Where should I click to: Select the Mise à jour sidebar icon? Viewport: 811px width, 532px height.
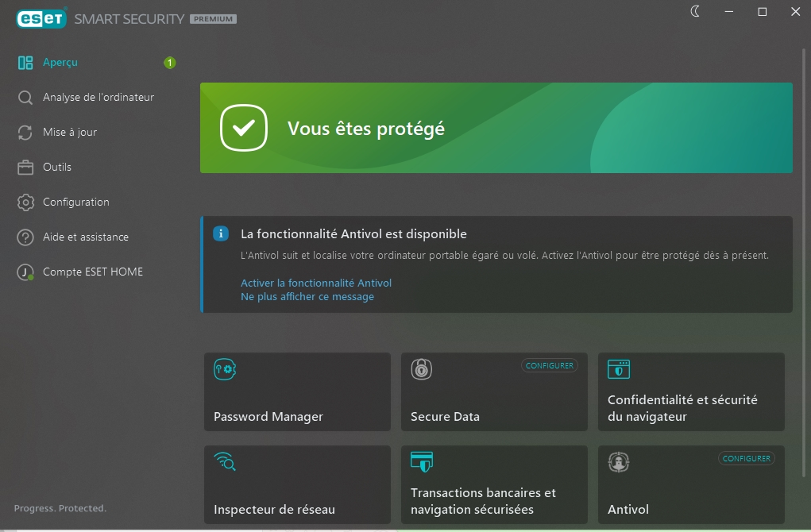[x=26, y=132]
